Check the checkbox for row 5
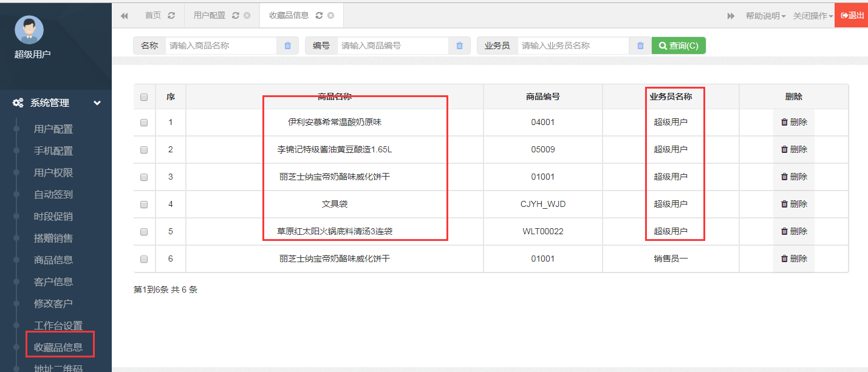The height and width of the screenshot is (372, 868). [144, 232]
